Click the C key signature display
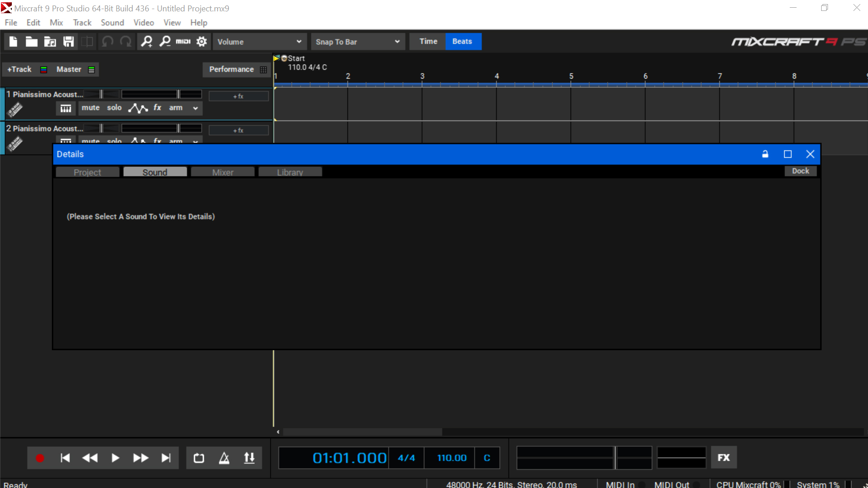This screenshot has height=488, width=868. pos(487,458)
